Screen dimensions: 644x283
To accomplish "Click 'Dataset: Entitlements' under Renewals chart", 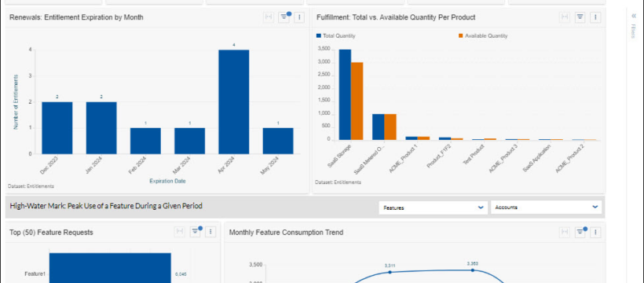I will click(31, 186).
